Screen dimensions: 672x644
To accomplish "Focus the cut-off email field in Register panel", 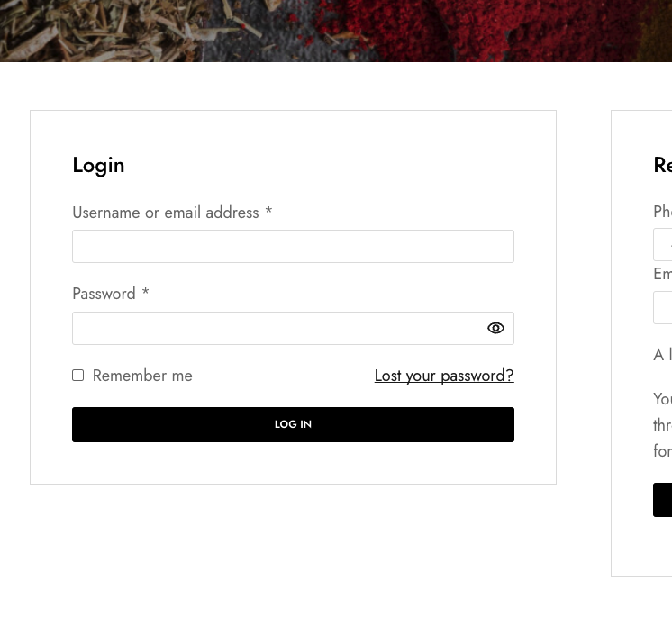I will click(663, 308).
